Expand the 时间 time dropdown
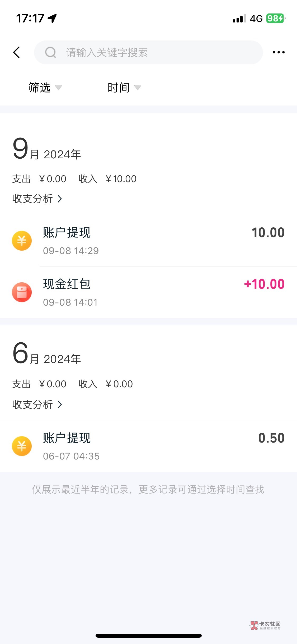This screenshot has height=644, width=297. pos(124,88)
